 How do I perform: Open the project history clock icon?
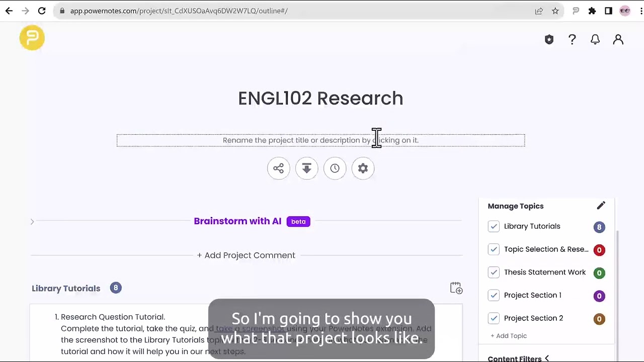coord(335,168)
